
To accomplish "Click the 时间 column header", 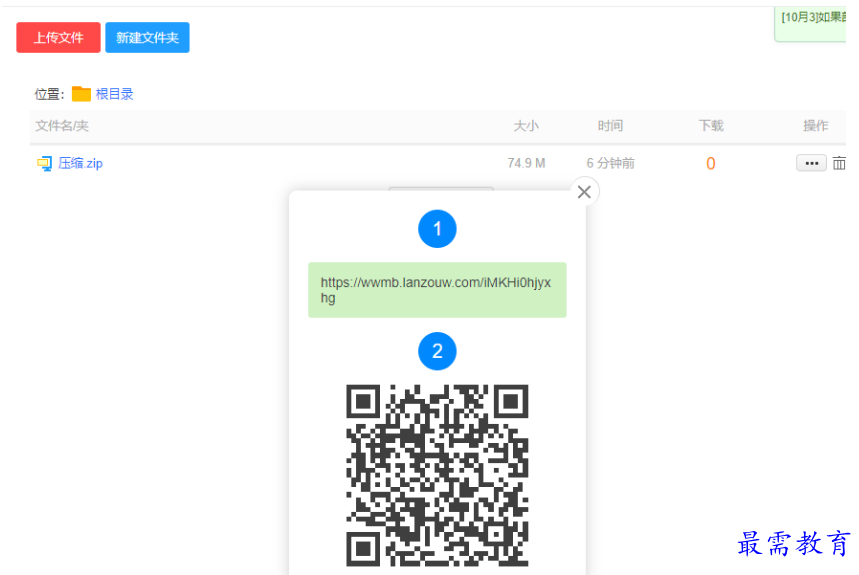I will pyautogui.click(x=610, y=126).
